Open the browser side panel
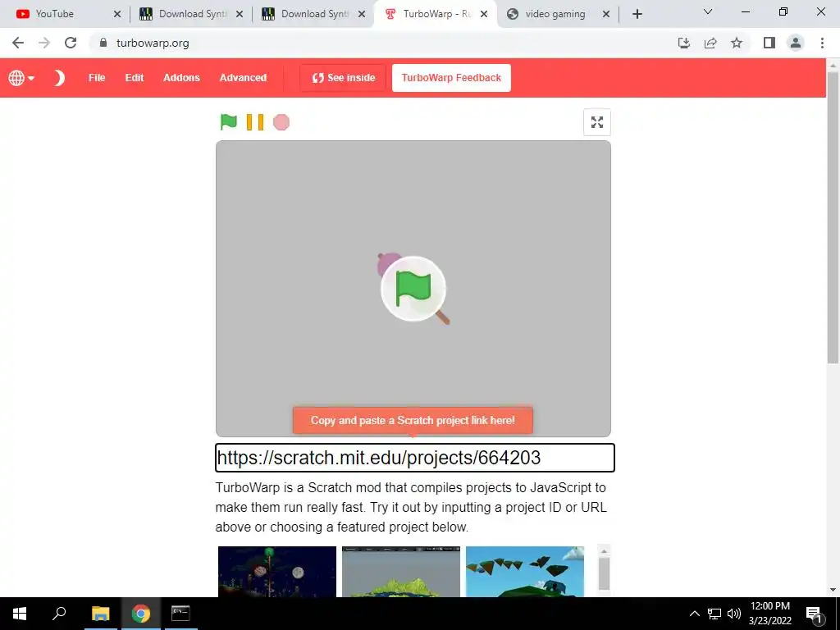 pyautogui.click(x=769, y=43)
